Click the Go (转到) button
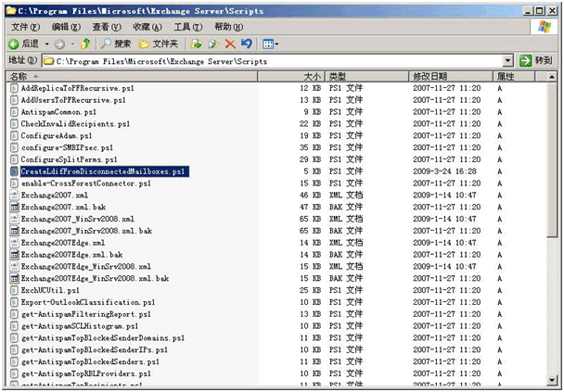Image resolution: width=564 pixels, height=392 pixels. pos(536,61)
